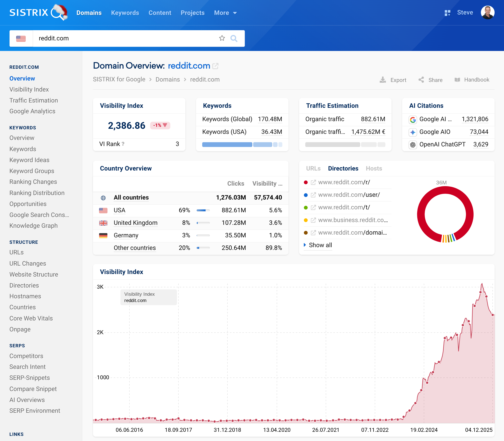Switch to the URLs tab
This screenshot has width=504, height=441.
pyautogui.click(x=313, y=168)
